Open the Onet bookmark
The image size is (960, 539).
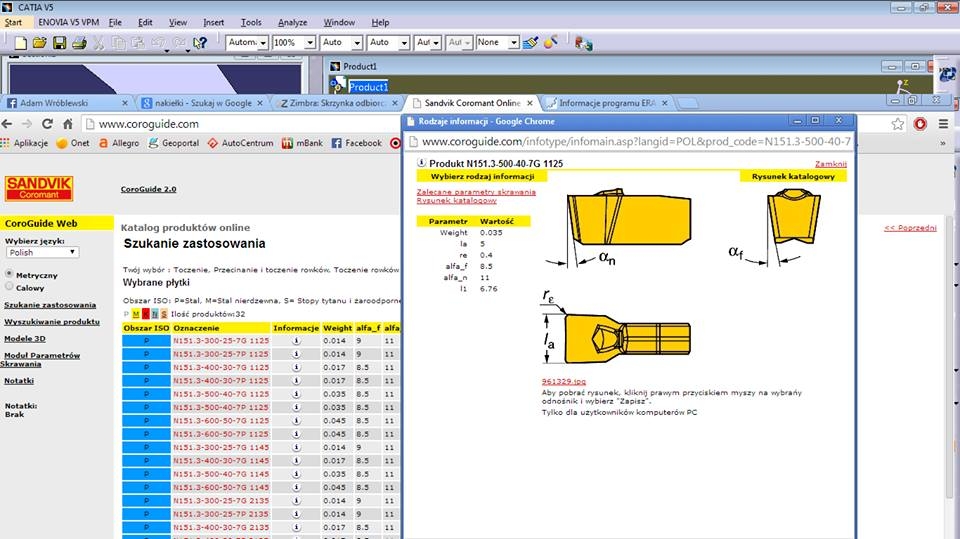coord(73,143)
